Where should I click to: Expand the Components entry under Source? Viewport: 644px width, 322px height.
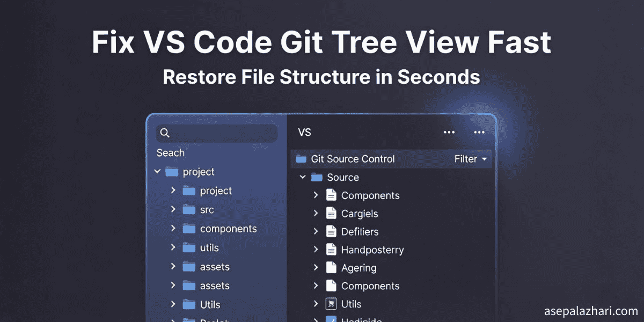point(316,195)
